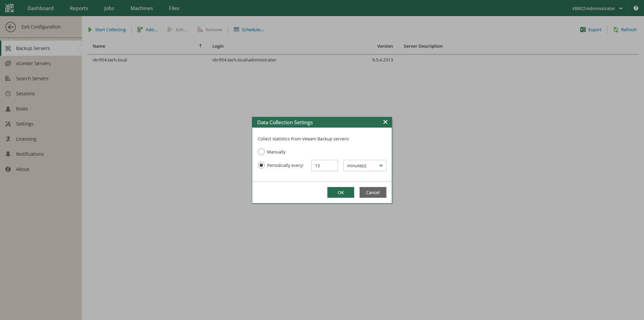Click the Veeam logo icon in the top bar
The width and height of the screenshot is (644, 320).
(x=9, y=8)
